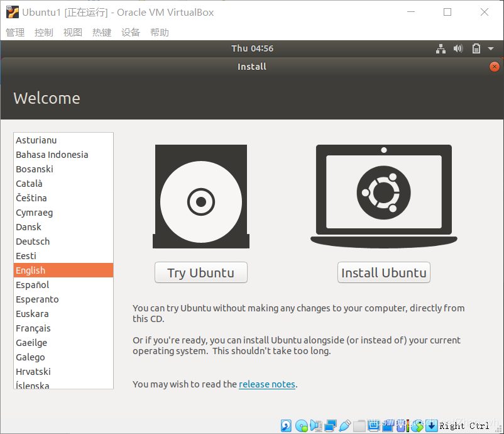Select Cymraeg language

click(x=63, y=213)
